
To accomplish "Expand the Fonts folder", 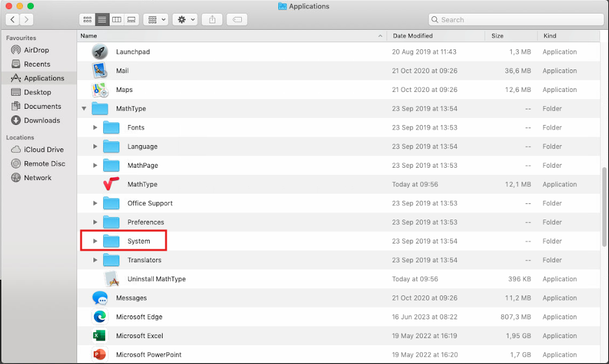I will tap(95, 128).
